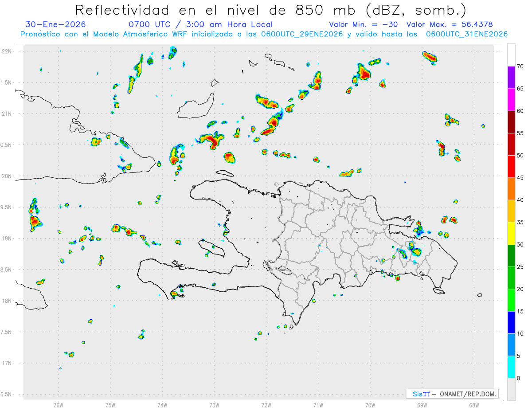Click the longitude label '74W'

[162, 405]
